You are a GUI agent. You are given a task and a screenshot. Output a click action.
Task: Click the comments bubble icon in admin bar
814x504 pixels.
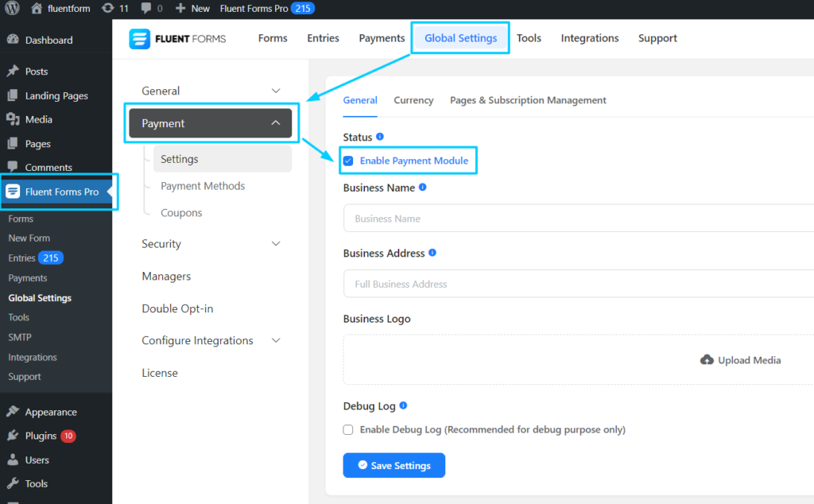coord(146,8)
